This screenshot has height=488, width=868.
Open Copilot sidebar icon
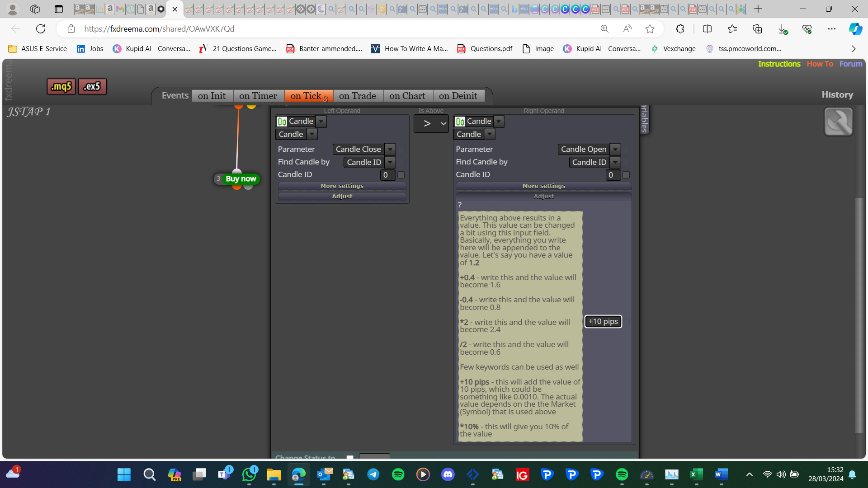click(x=855, y=29)
